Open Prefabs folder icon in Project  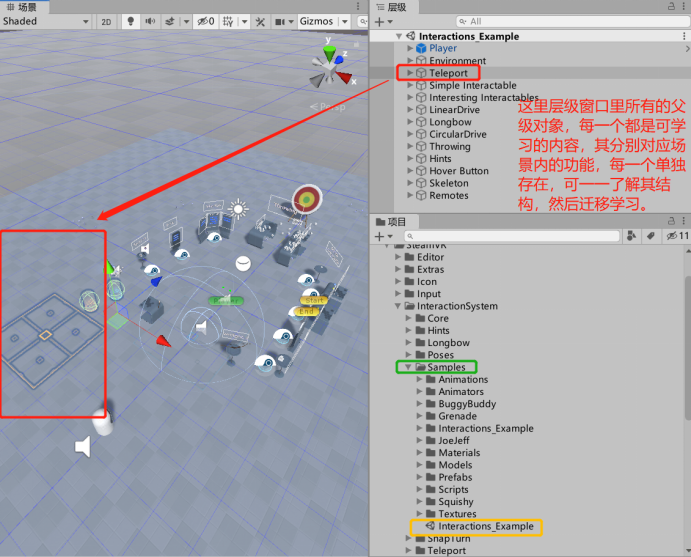tap(431, 477)
